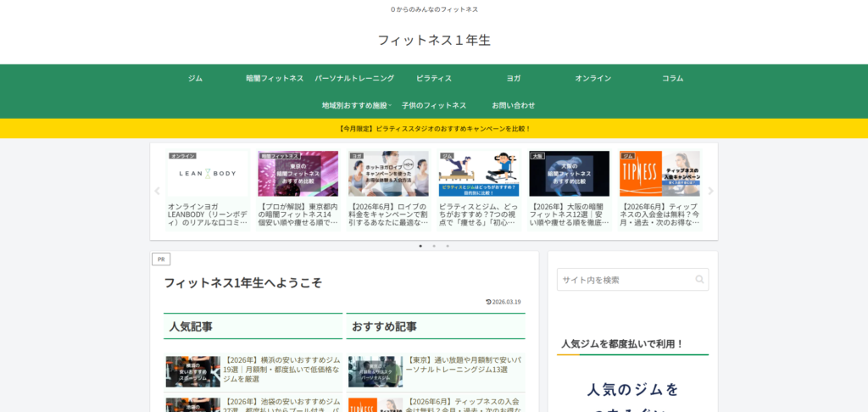Open the 人気のジムを sidebar banner image

(x=632, y=391)
